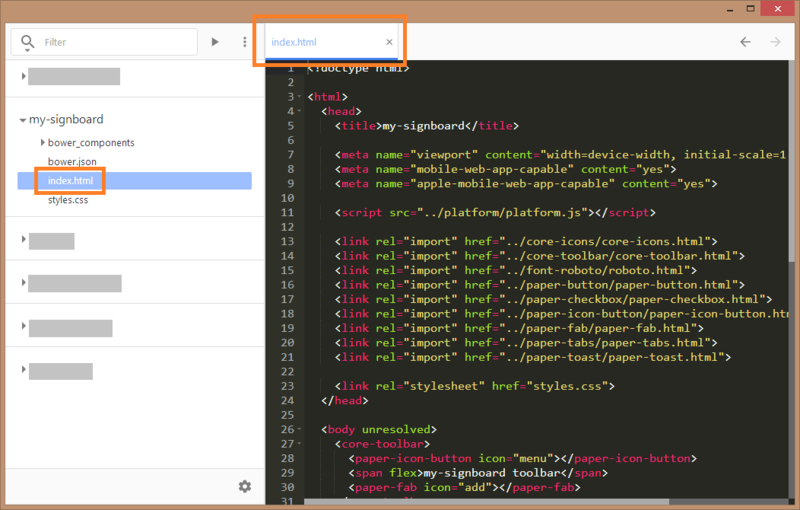Click the vertical scrollbar of the editor
Image resolution: width=800 pixels, height=510 pixels.
click(x=792, y=162)
